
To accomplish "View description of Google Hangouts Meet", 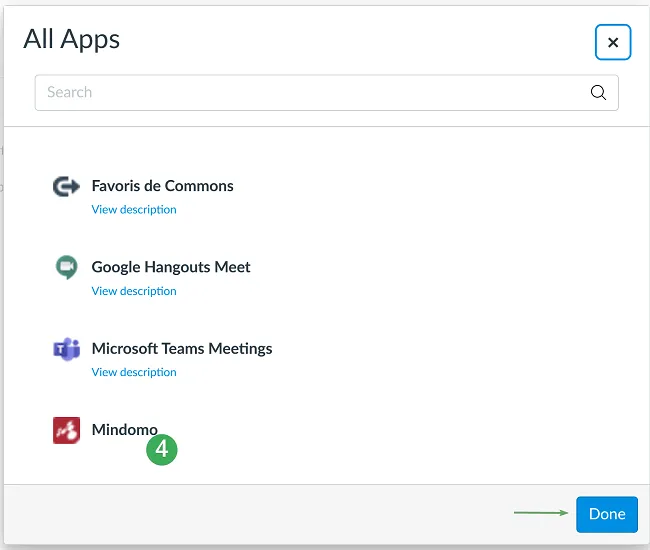I will 134,291.
